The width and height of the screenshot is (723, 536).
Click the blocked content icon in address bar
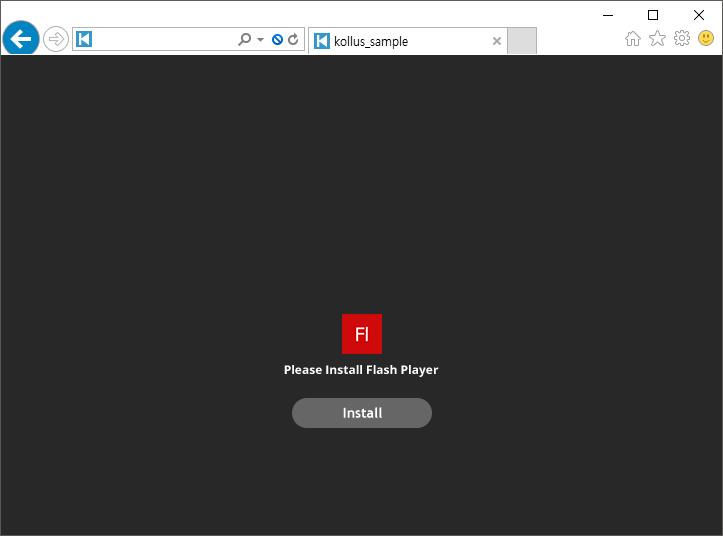coord(277,40)
